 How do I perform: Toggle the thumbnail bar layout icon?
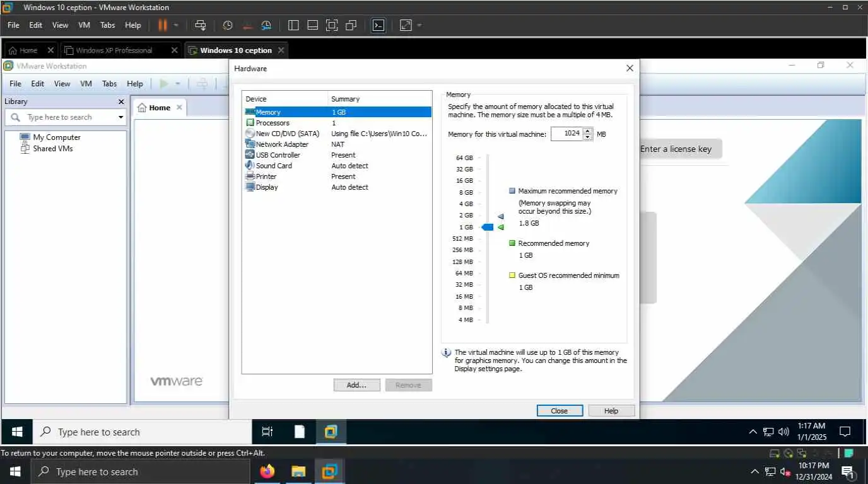tap(312, 25)
